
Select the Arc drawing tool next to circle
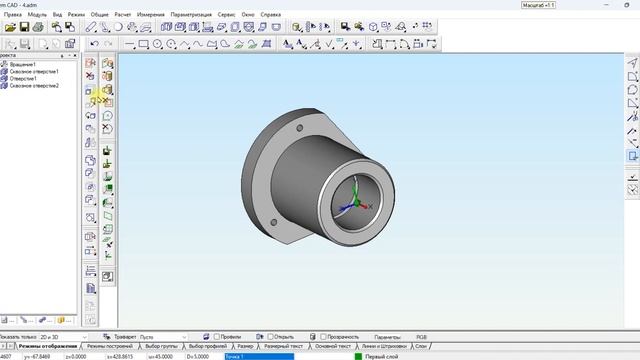click(x=171, y=44)
